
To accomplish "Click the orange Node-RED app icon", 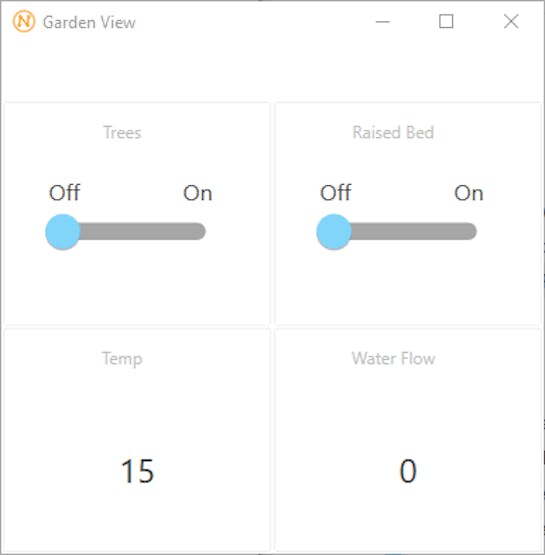I will coord(24,21).
